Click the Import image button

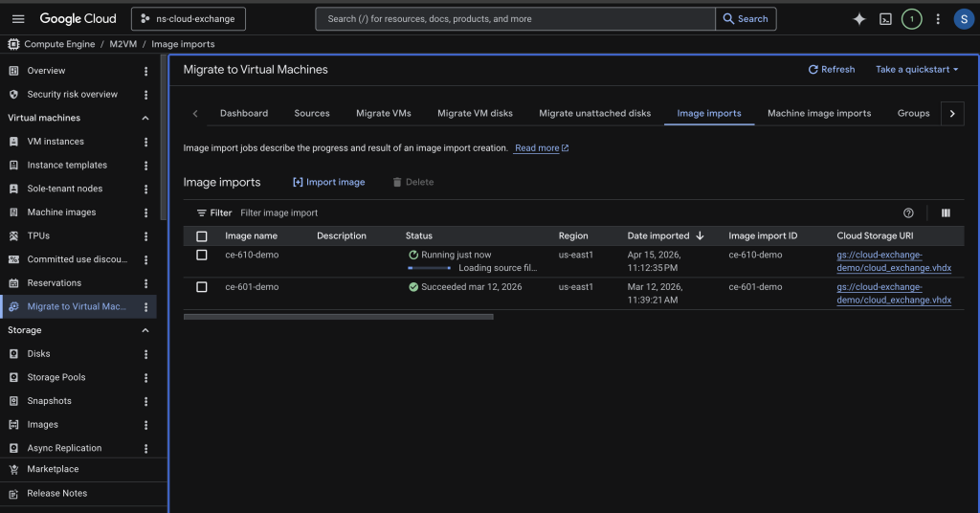(x=329, y=182)
